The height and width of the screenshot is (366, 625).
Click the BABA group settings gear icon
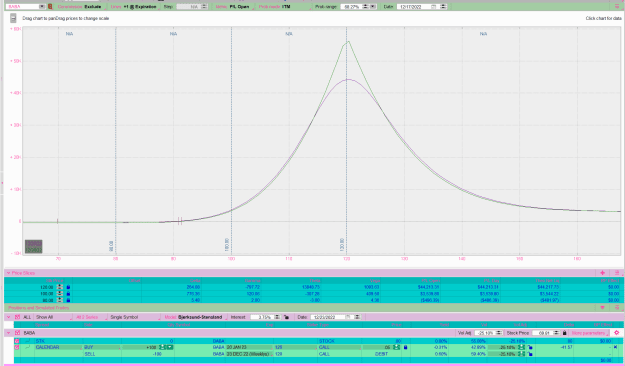617,333
